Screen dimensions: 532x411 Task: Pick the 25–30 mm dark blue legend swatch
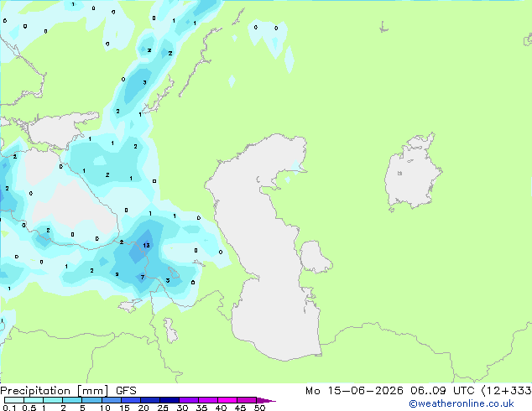pyautogui.click(x=170, y=400)
